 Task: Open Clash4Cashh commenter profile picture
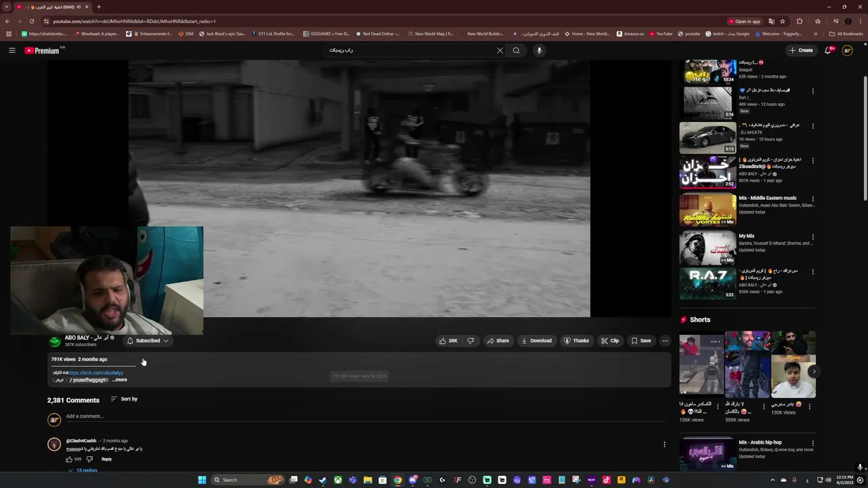(54, 445)
